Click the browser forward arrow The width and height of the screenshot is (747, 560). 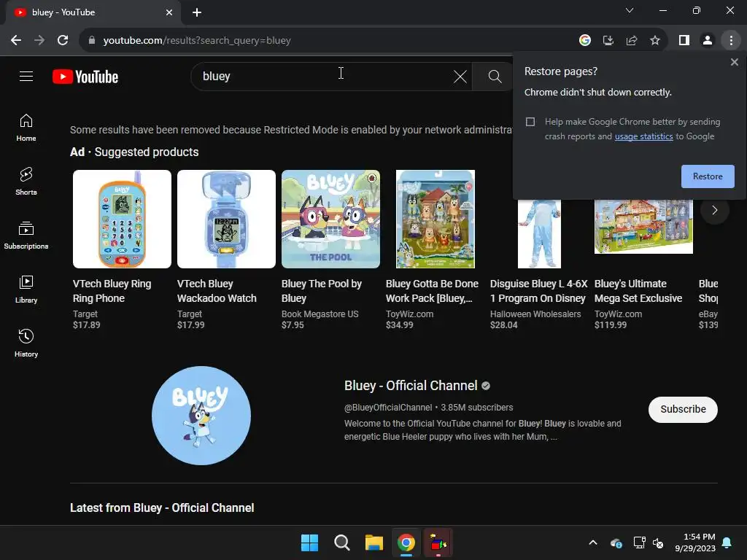pyautogui.click(x=39, y=41)
